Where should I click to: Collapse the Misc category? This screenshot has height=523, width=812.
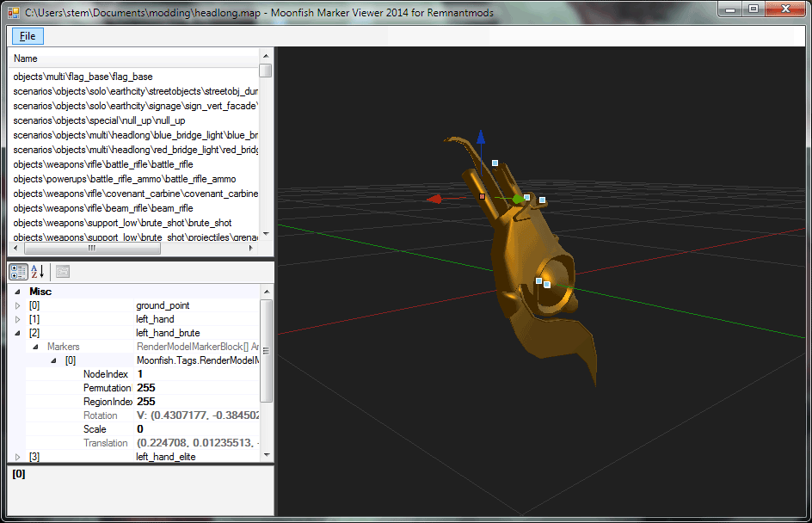click(x=18, y=292)
